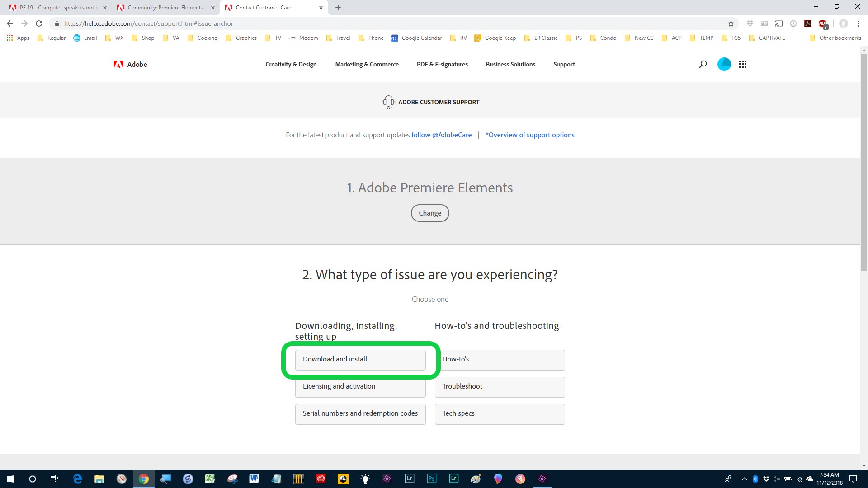The width and height of the screenshot is (868, 488).
Task: Open Creative Cloud from the taskbar
Action: click(x=321, y=479)
